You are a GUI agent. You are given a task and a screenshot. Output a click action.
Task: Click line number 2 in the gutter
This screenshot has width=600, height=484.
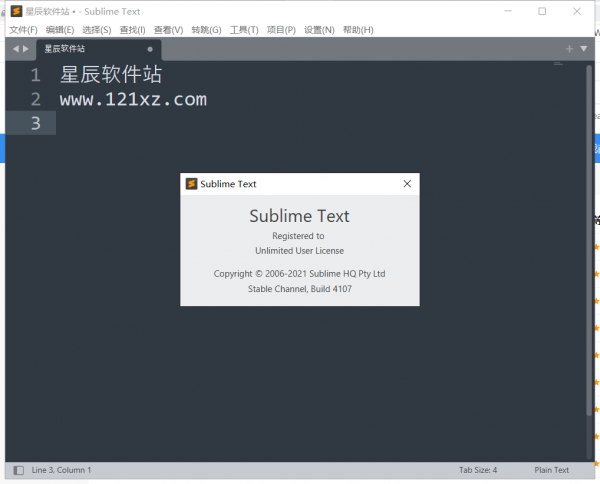[x=36, y=99]
